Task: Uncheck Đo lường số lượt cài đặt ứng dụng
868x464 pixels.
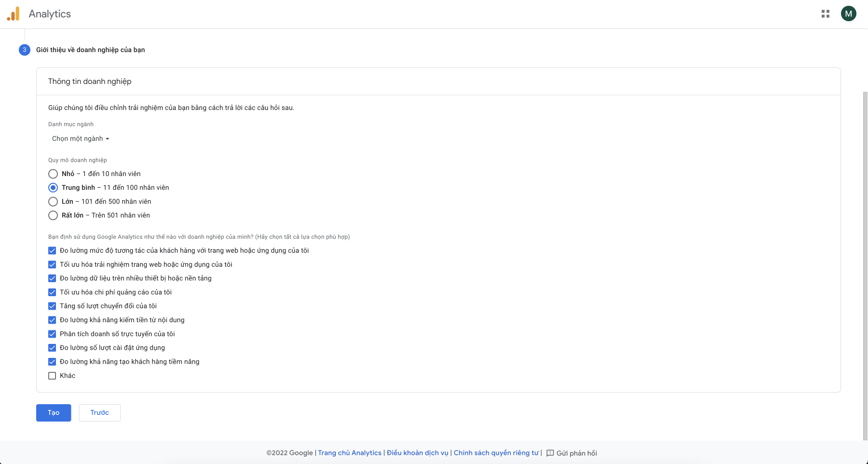Action: point(52,348)
